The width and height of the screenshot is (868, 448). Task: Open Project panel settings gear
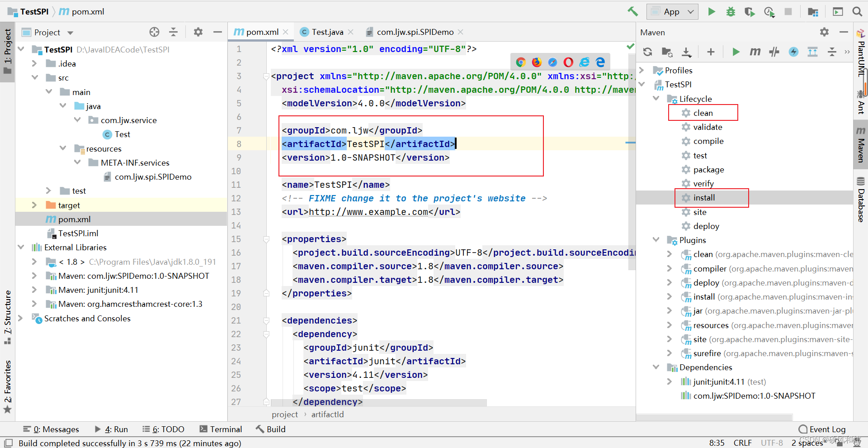(198, 32)
